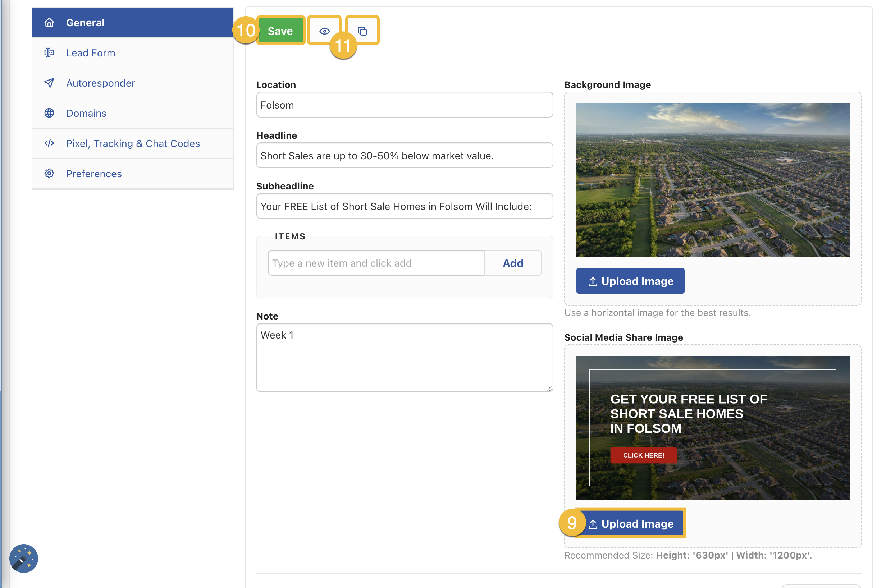Click the eye preview icon button

[324, 31]
